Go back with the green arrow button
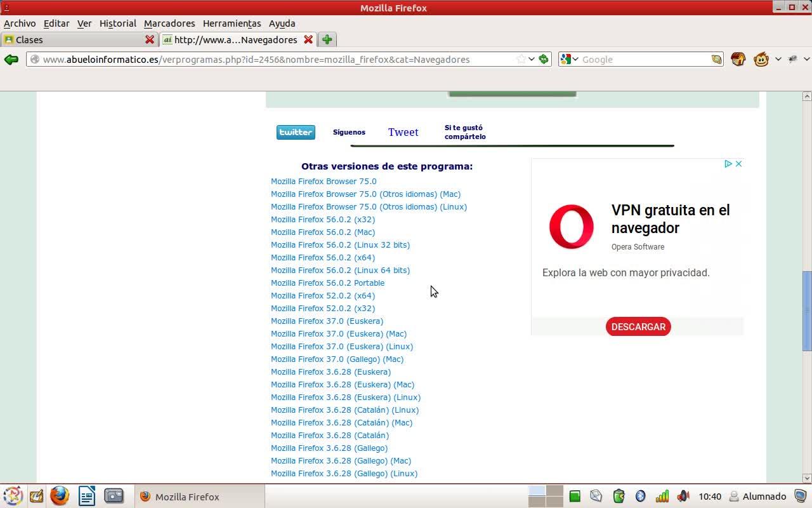The height and width of the screenshot is (508, 812). coord(11,59)
